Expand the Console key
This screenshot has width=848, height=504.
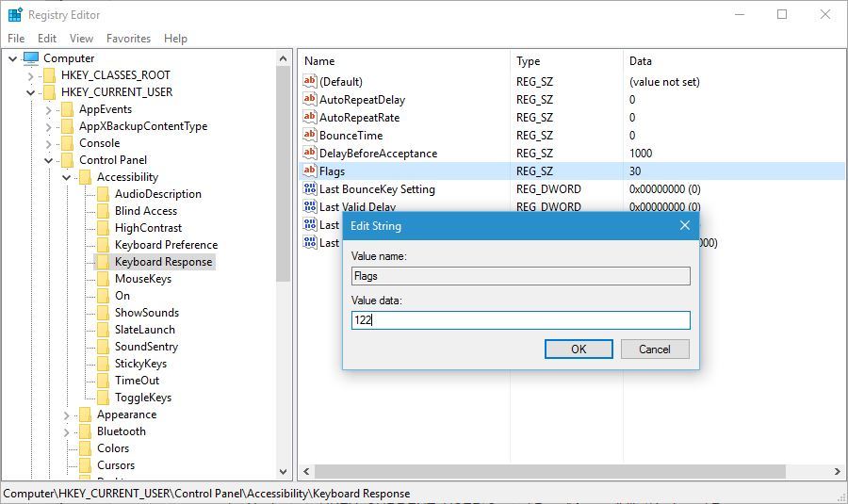(x=49, y=144)
